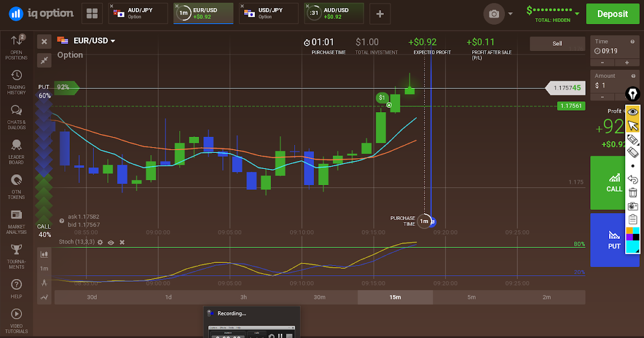Collapse the chart with diagonal arrows icon
644x338 pixels.
tap(44, 60)
